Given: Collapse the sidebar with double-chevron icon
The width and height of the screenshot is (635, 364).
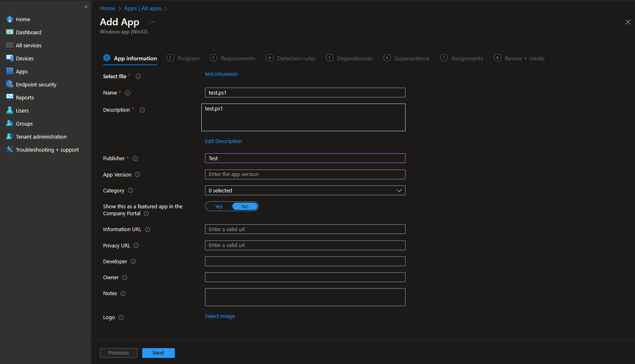Looking at the screenshot, I should [86, 7].
